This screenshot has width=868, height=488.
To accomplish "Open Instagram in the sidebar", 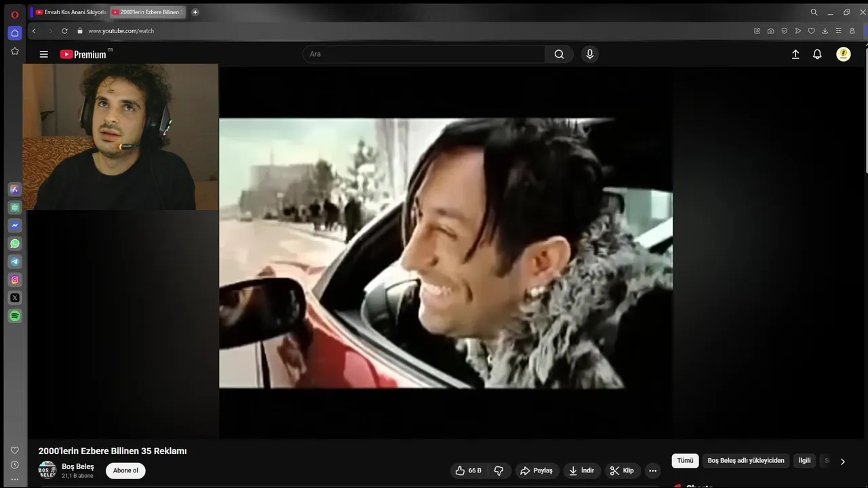I will click(x=15, y=280).
